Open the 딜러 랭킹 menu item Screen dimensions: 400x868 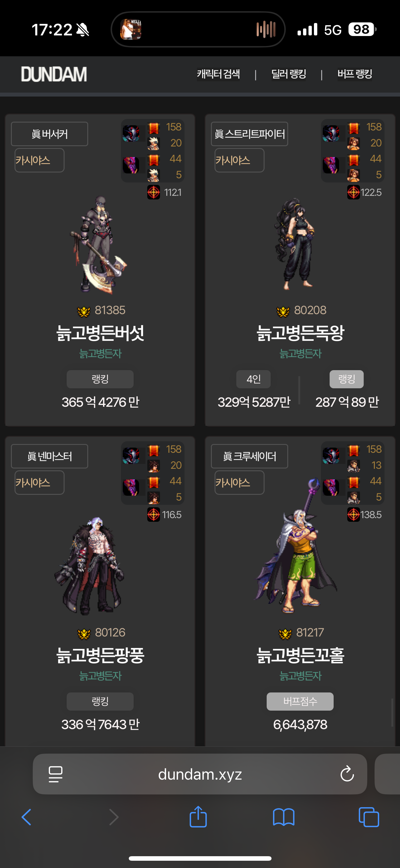(x=289, y=74)
